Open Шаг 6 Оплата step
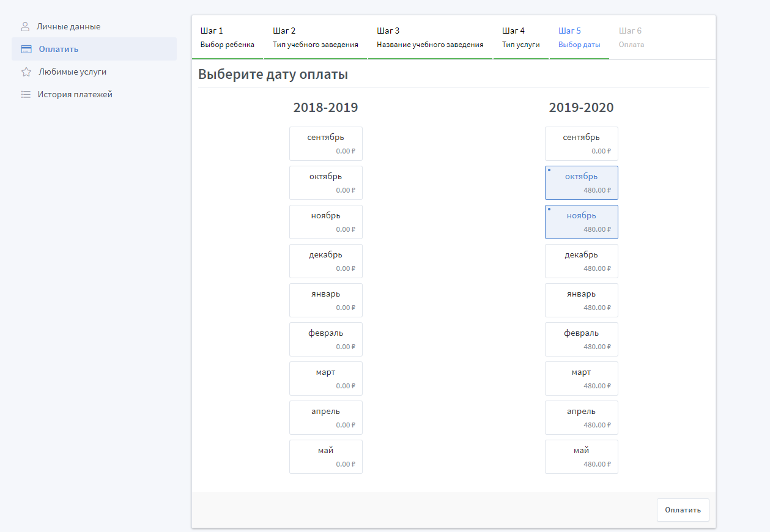Image resolution: width=770 pixels, height=532 pixels. (x=631, y=37)
